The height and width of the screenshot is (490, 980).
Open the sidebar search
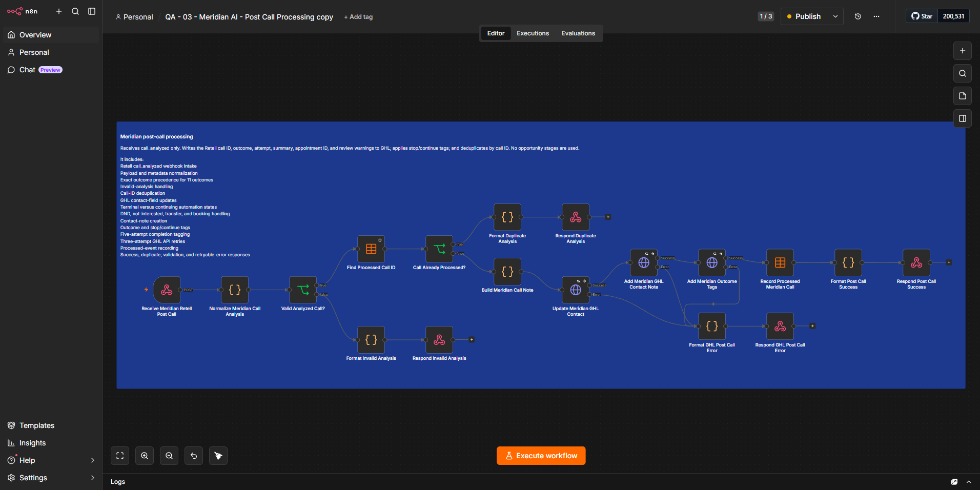(x=75, y=11)
